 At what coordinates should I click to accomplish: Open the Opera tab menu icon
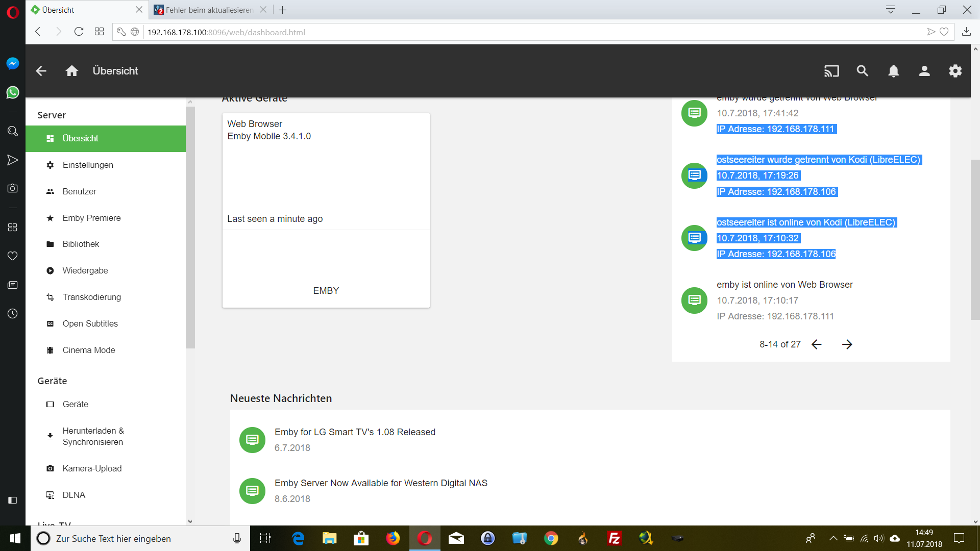click(891, 10)
